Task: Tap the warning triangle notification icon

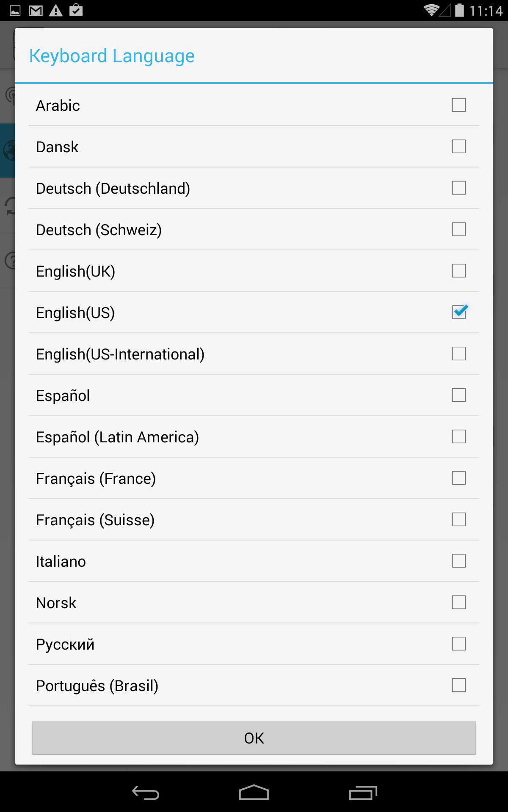Action: tap(55, 11)
